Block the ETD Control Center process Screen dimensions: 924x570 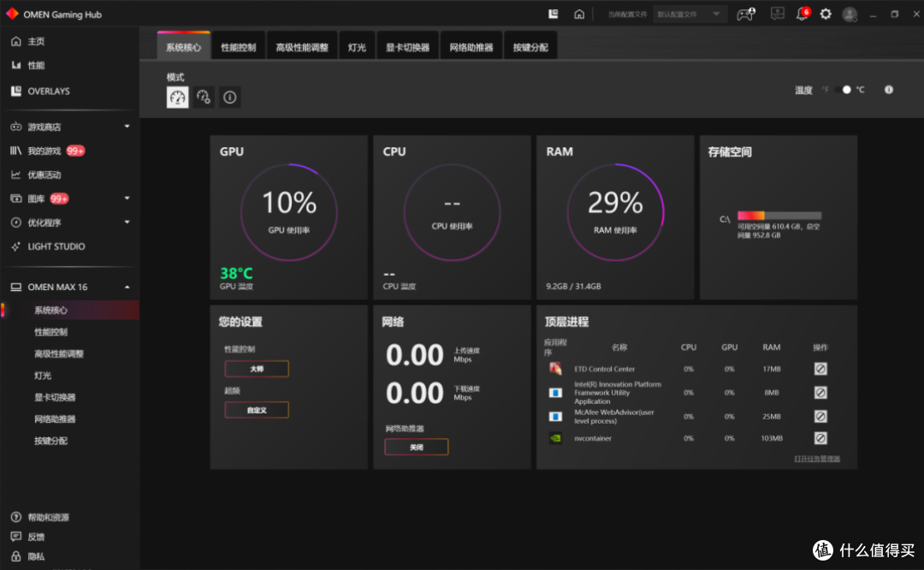820,368
